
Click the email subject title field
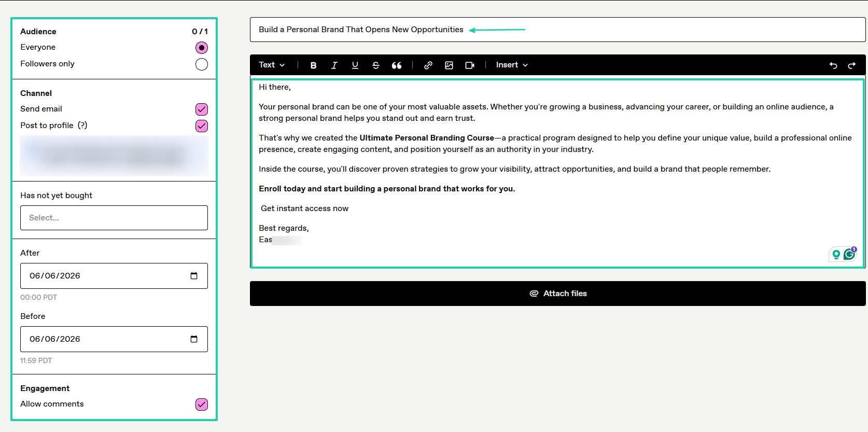tap(558, 30)
